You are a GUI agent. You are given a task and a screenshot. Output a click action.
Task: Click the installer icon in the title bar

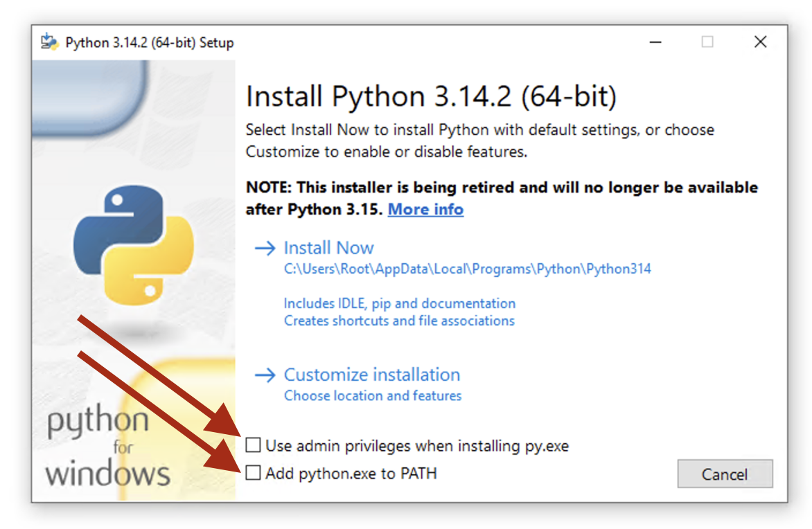pyautogui.click(x=48, y=42)
